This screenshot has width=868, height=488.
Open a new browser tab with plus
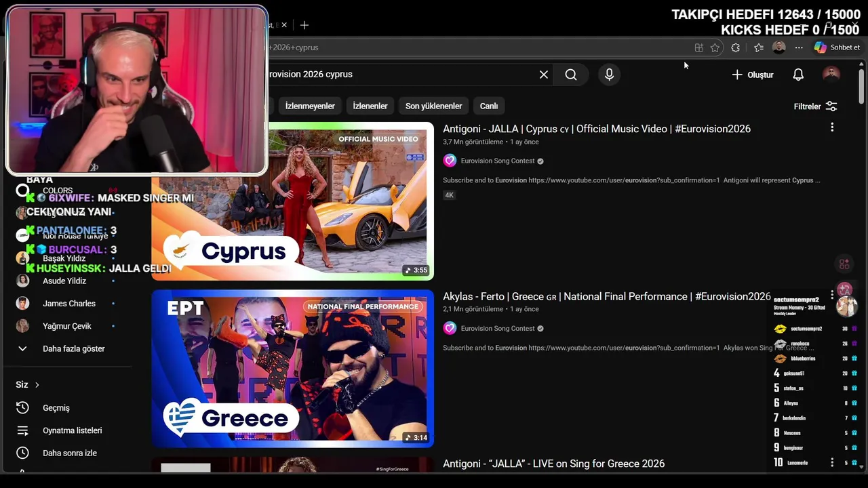coord(304,25)
